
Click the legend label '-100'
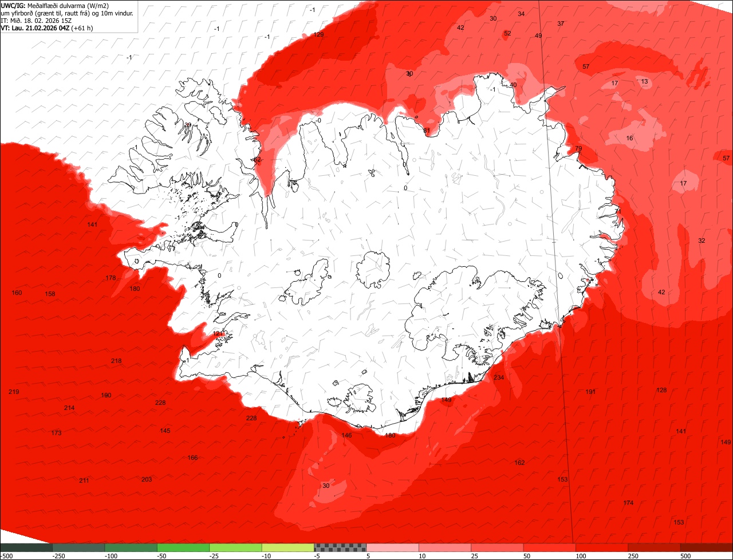[111, 556]
